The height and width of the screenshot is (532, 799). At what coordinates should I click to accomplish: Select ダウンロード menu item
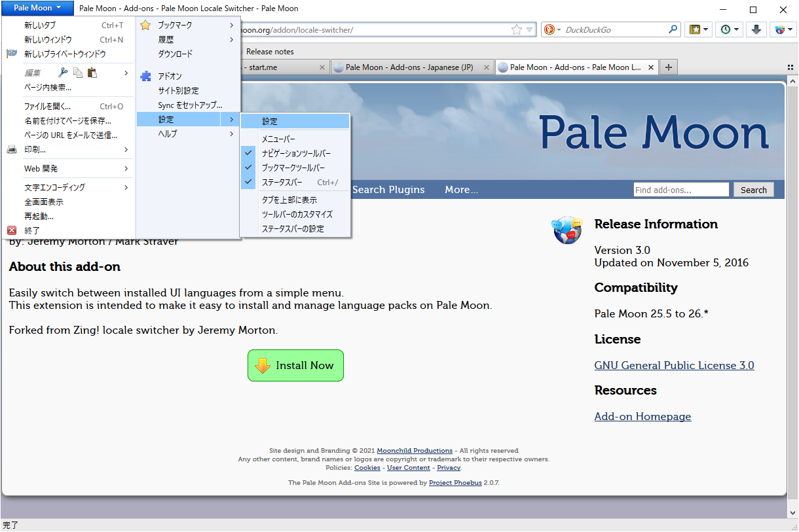[187, 54]
